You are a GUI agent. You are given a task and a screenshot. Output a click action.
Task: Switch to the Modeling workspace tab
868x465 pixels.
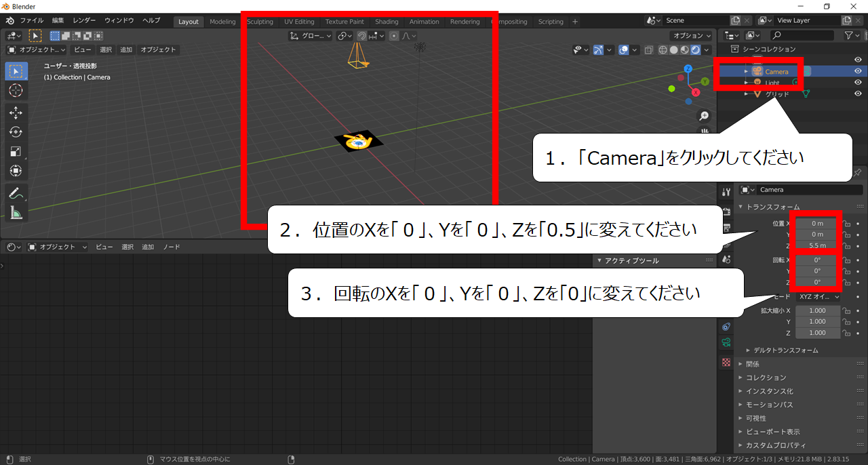[222, 22]
